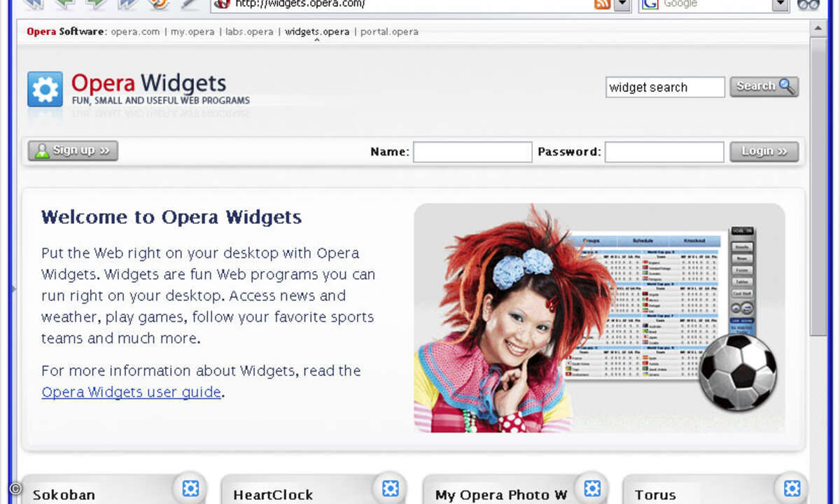The height and width of the screenshot is (504, 840).
Task: Click the 'Welcome to Opera Widgets' heading
Action: (x=171, y=217)
